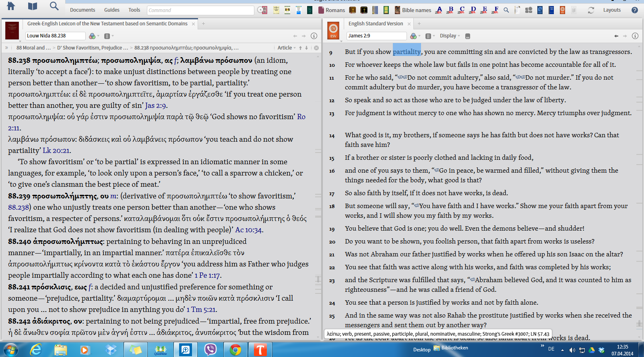Open shortcut letter F icon

(x=495, y=10)
